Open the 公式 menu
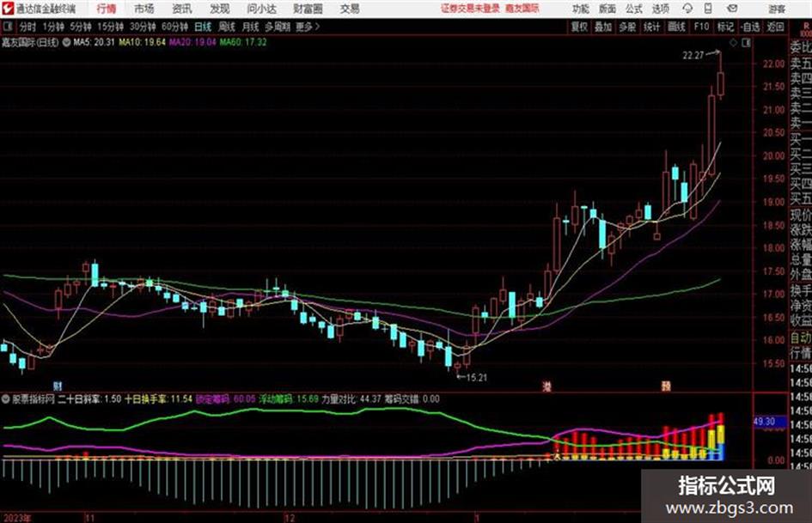 pos(634,9)
